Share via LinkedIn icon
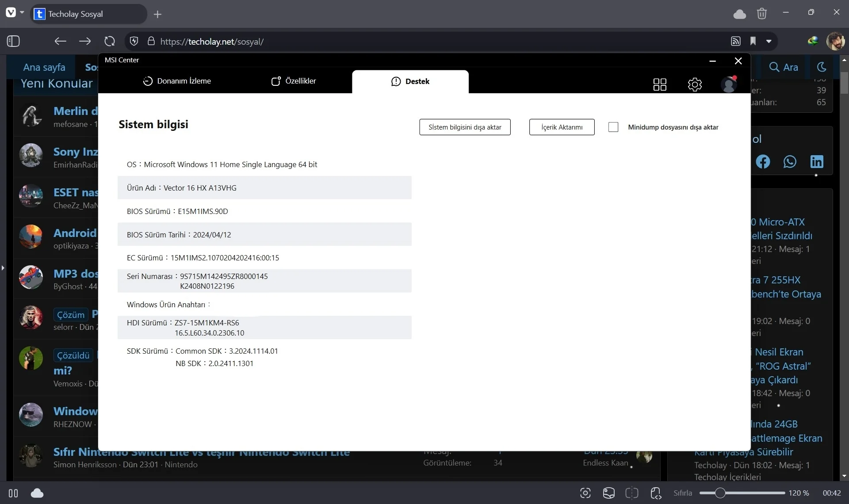 pyautogui.click(x=817, y=161)
